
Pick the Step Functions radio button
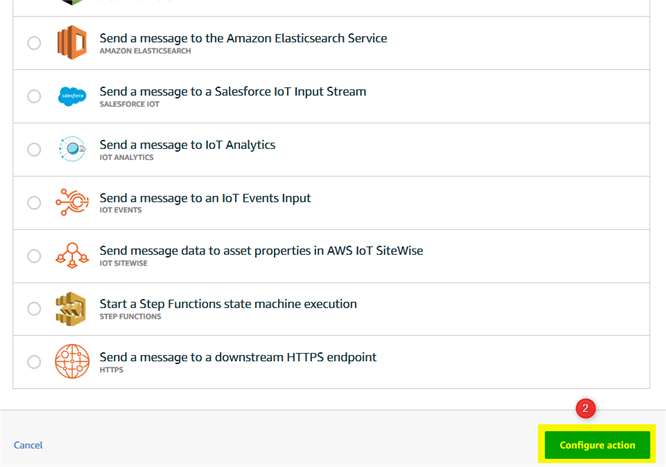(x=34, y=309)
